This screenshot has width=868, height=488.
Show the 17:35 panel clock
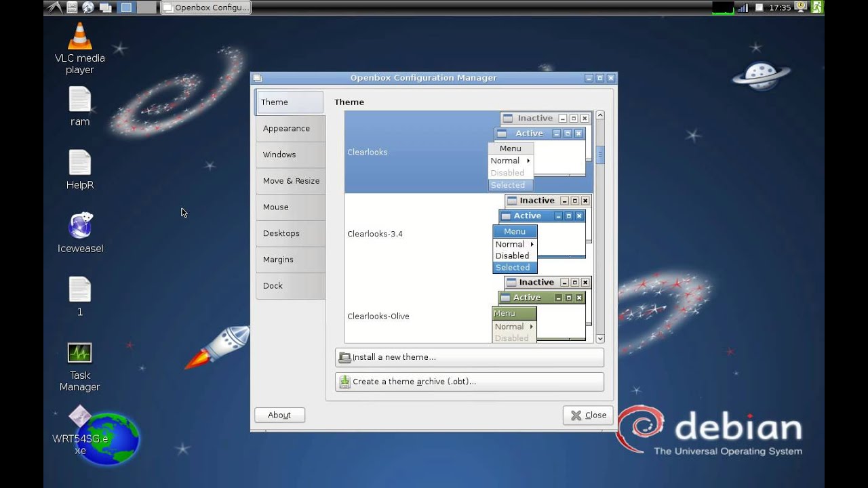pos(781,7)
